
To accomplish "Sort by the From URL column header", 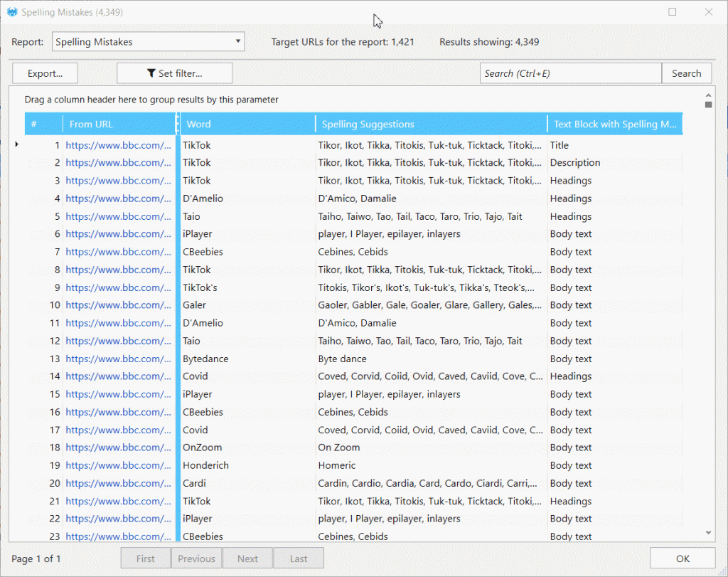I will coord(119,124).
